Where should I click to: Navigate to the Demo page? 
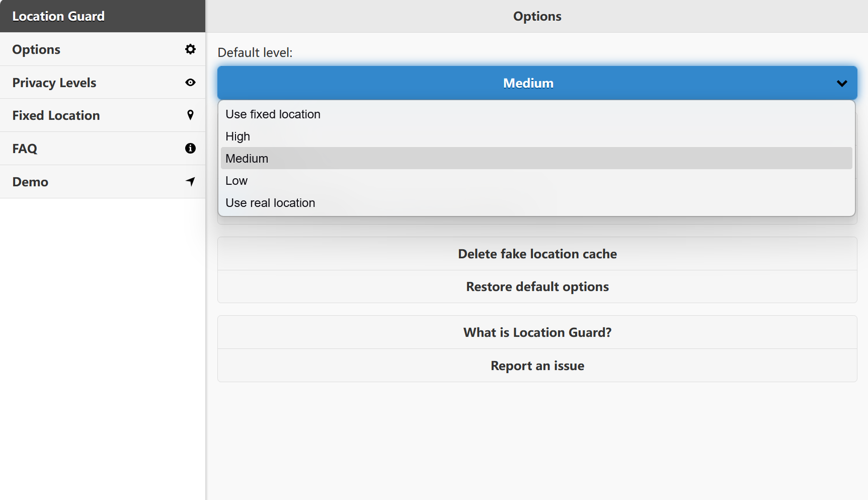[x=30, y=181]
